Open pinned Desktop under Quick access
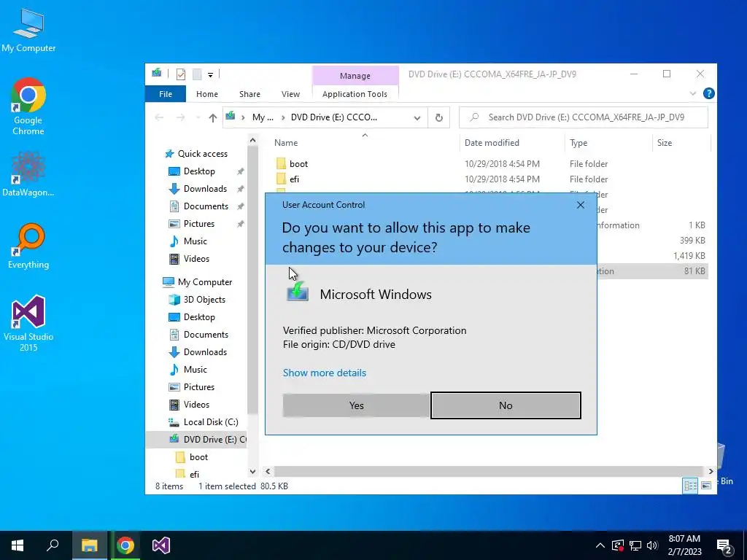Screen dimensions: 747x560 [199, 171]
